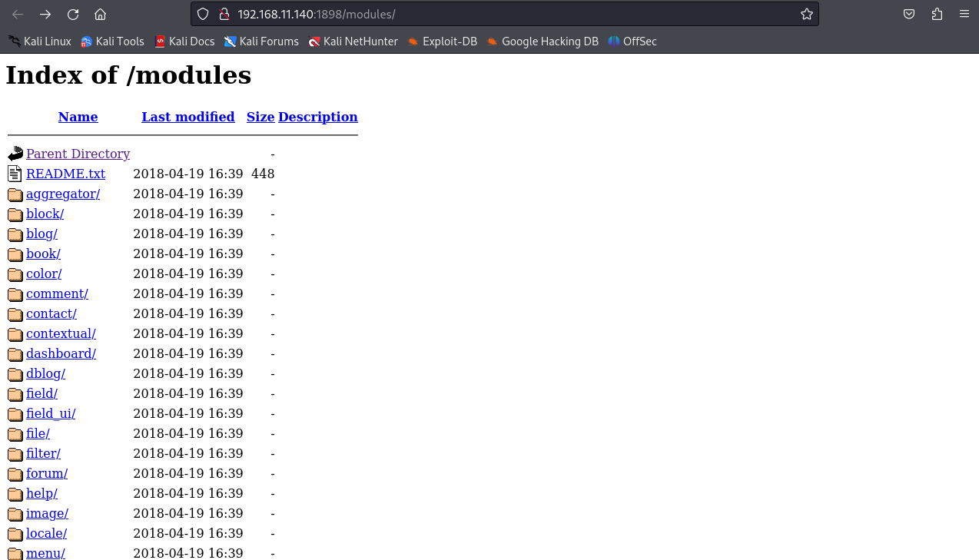Bookmark this page with the star icon
This screenshot has height=560, width=979.
pyautogui.click(x=806, y=14)
